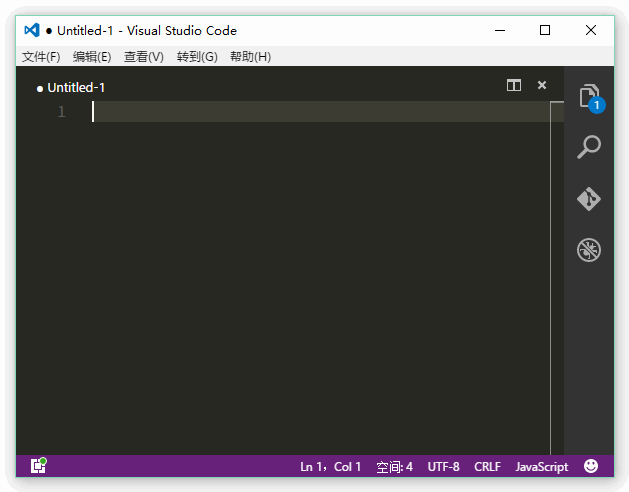Image resolution: width=629 pixels, height=492 pixels.
Task: Send feedback via the smiley icon
Action: [x=591, y=466]
